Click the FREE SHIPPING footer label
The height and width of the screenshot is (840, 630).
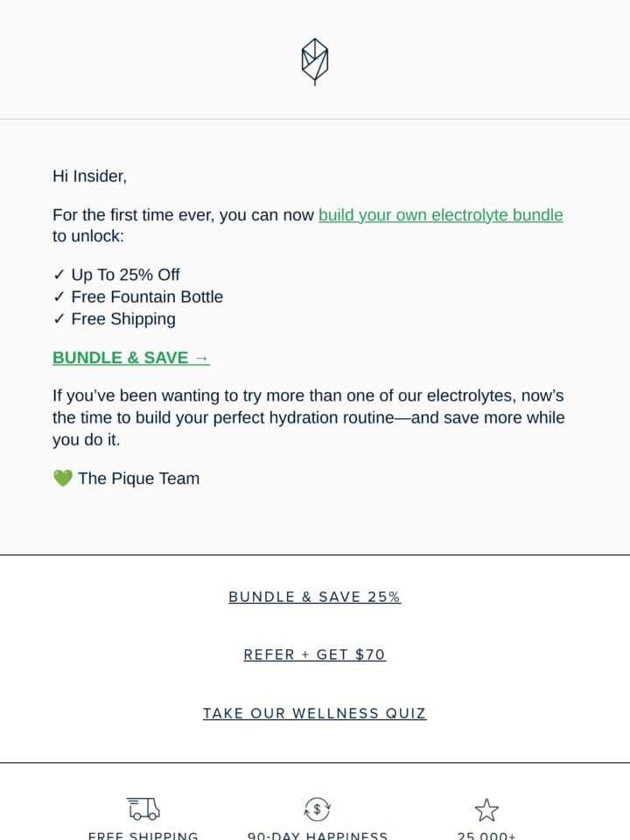click(x=143, y=835)
